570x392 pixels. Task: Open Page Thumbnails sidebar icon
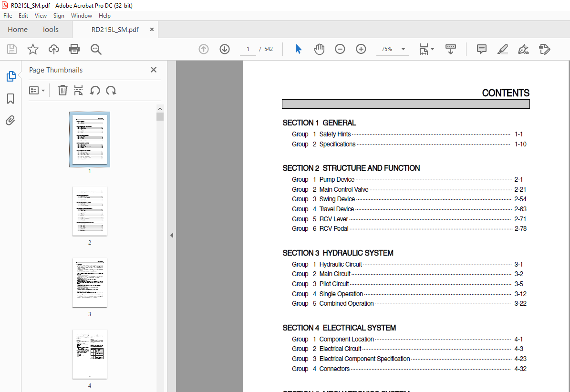[11, 76]
